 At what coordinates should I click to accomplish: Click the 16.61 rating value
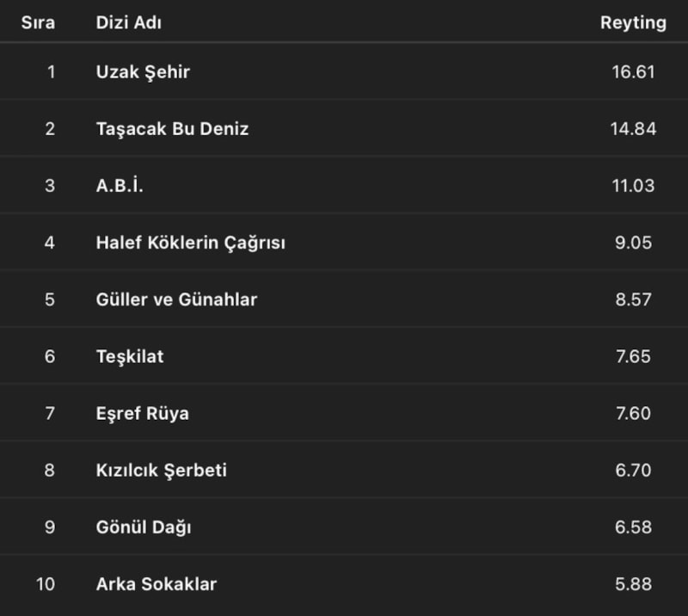[x=633, y=71]
